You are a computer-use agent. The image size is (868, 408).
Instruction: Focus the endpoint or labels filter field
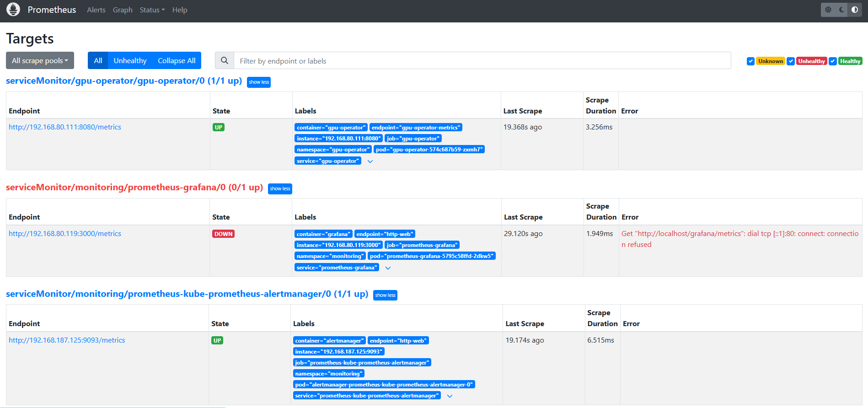[x=482, y=60]
